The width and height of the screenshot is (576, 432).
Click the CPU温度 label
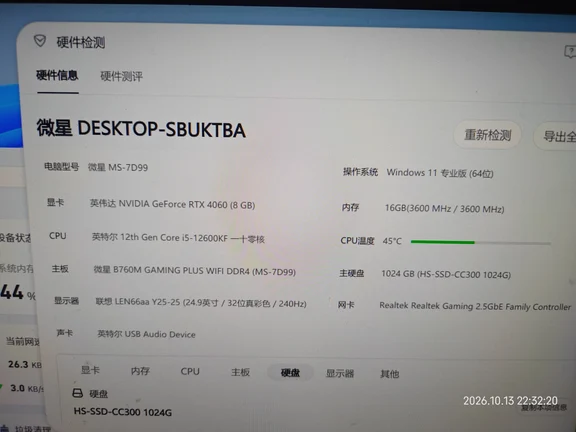(x=357, y=241)
